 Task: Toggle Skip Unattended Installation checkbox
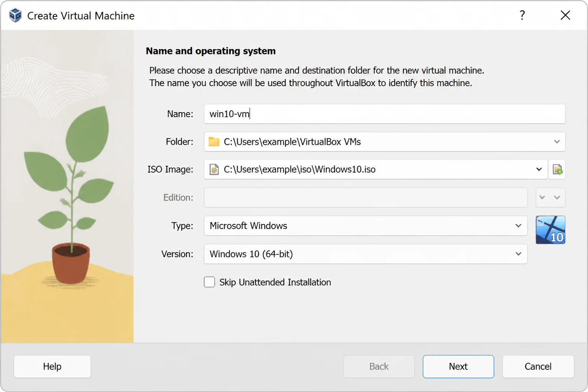[x=209, y=282]
